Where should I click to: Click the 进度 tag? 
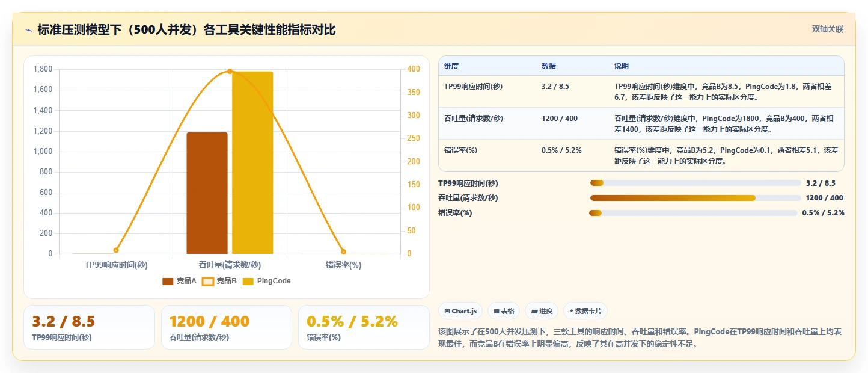[x=542, y=311]
